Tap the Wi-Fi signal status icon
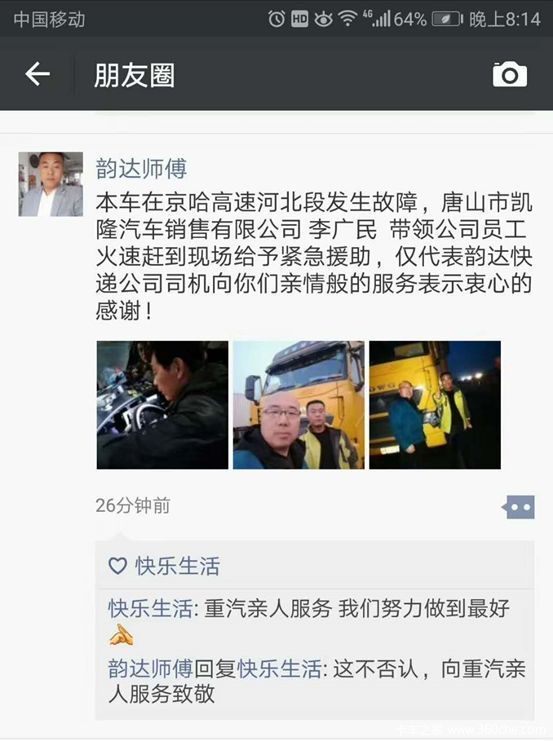This screenshot has width=553, height=741. [x=348, y=19]
